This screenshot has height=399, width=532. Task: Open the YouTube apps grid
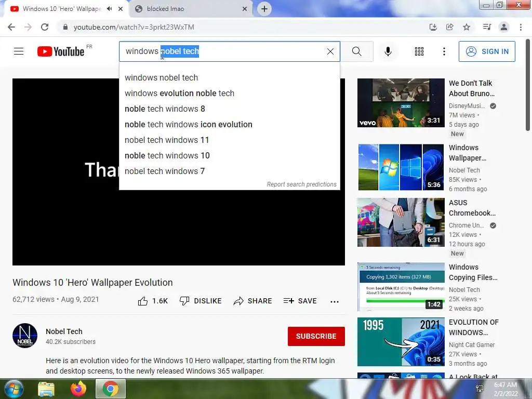tap(419, 51)
